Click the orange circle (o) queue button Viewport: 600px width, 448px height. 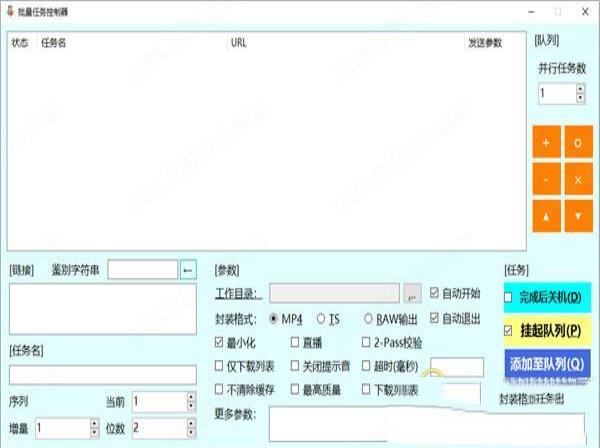(578, 143)
